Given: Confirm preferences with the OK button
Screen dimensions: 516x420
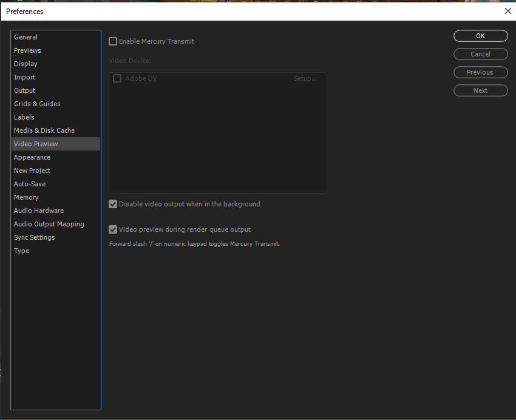Looking at the screenshot, I should pyautogui.click(x=480, y=36).
